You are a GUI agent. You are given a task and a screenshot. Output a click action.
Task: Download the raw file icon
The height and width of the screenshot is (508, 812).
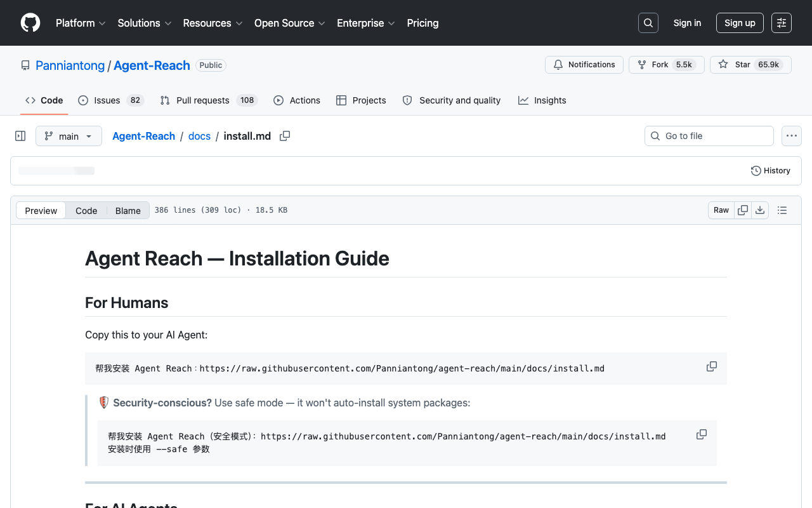(x=760, y=210)
